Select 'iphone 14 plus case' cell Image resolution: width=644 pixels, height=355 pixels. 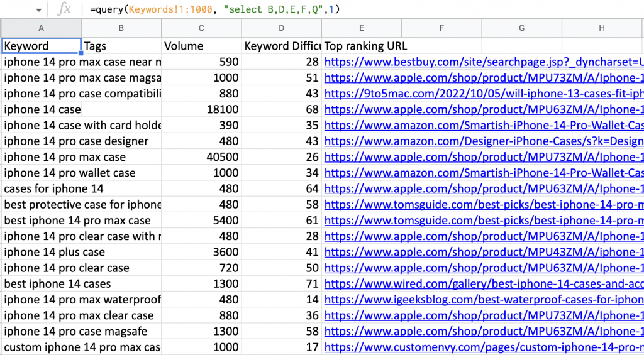[x=55, y=251]
